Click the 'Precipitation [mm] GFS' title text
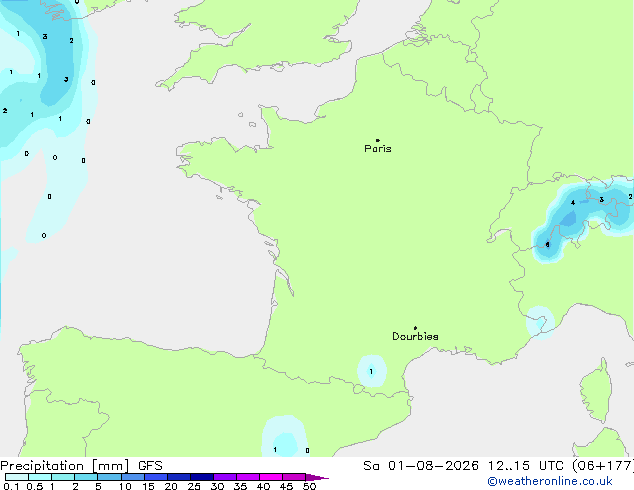Screen dimensions: 634x490 (81, 466)
